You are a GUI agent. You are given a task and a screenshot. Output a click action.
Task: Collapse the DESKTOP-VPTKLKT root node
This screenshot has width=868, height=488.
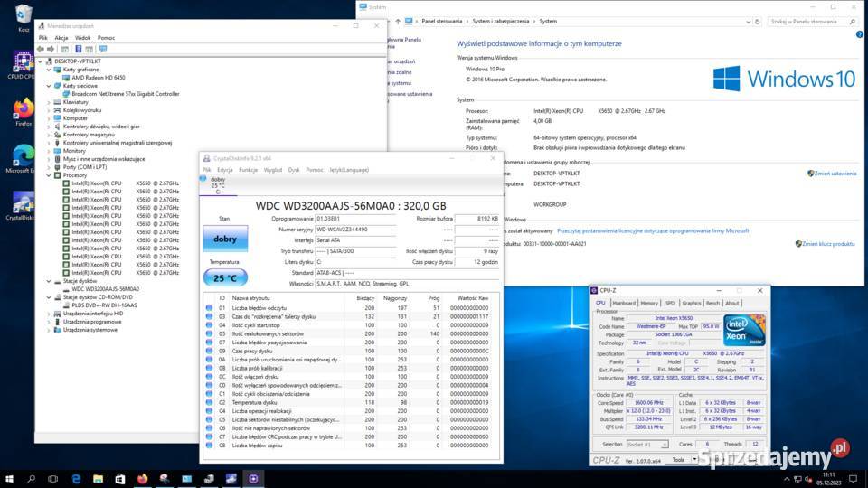click(x=41, y=61)
